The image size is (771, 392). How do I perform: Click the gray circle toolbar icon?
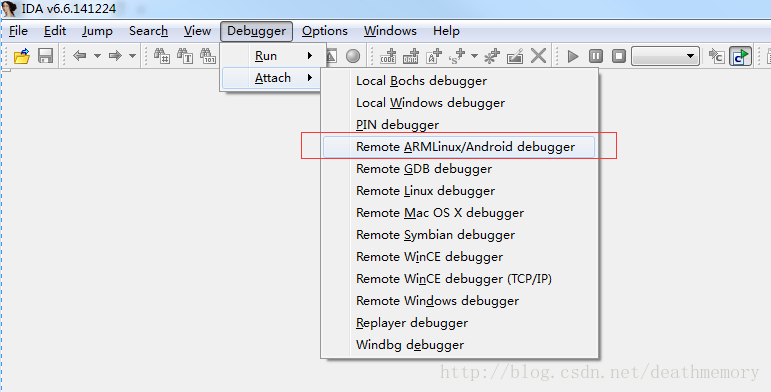[x=353, y=56]
